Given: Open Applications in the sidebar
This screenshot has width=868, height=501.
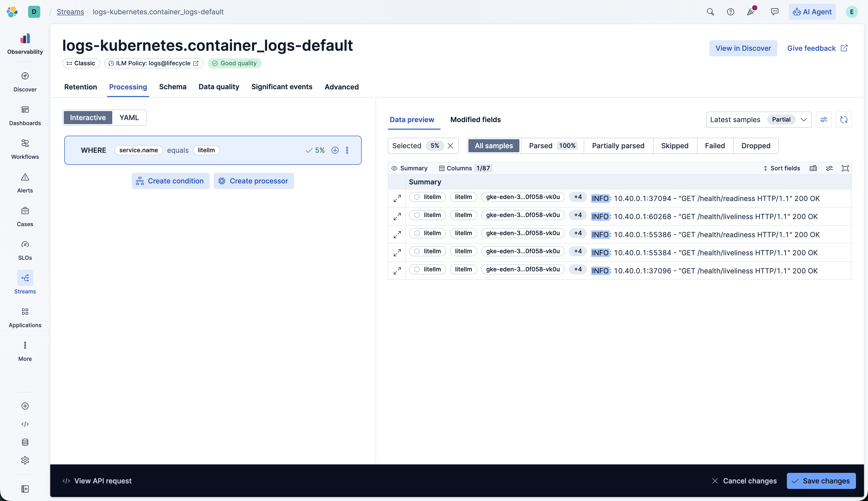Looking at the screenshot, I should pyautogui.click(x=25, y=318).
